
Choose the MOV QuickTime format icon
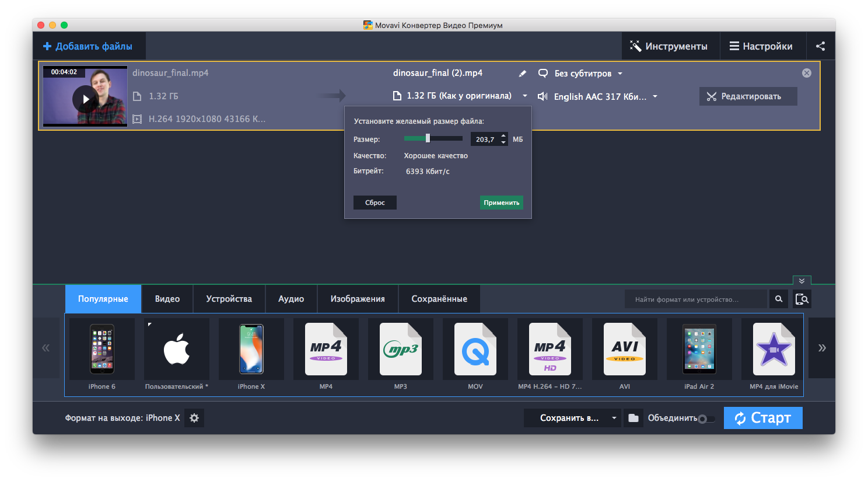pyautogui.click(x=475, y=349)
